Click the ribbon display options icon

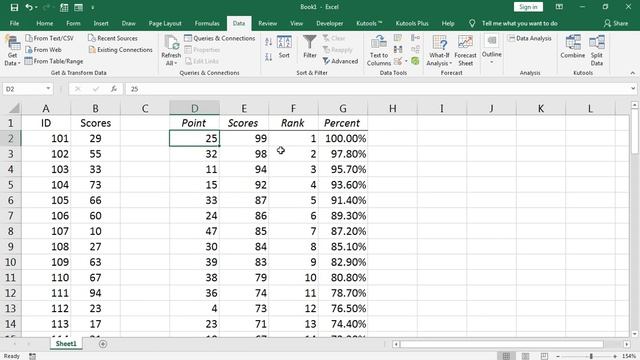tap(559, 7)
